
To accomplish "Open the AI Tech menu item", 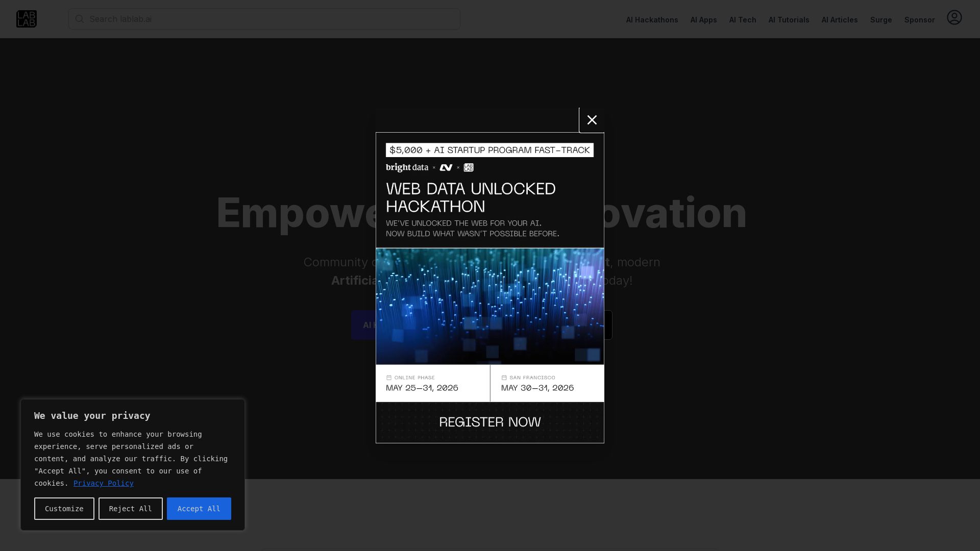I will point(743,20).
